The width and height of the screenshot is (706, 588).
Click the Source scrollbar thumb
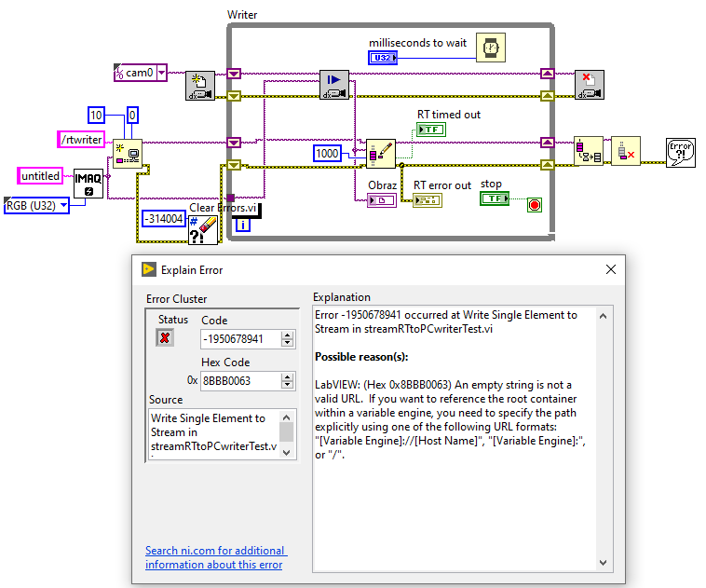[286, 431]
